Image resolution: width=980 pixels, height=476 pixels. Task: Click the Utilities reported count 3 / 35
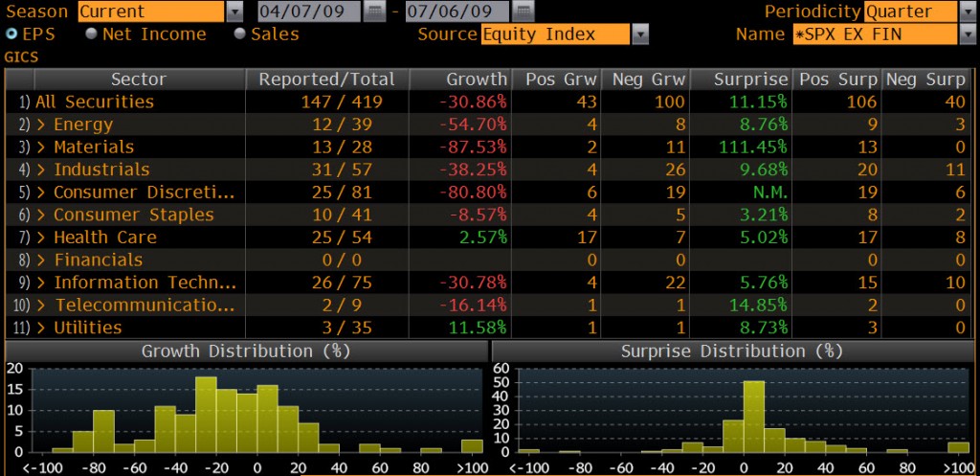tap(346, 328)
